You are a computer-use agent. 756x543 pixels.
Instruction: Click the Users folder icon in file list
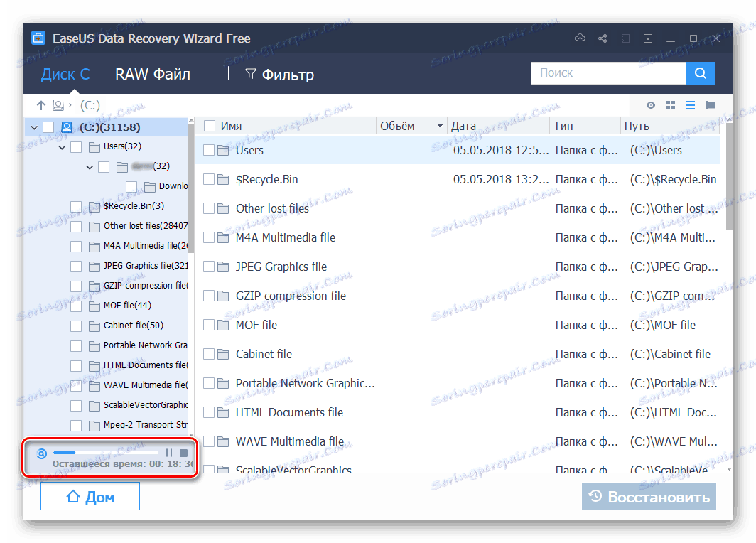pos(223,151)
